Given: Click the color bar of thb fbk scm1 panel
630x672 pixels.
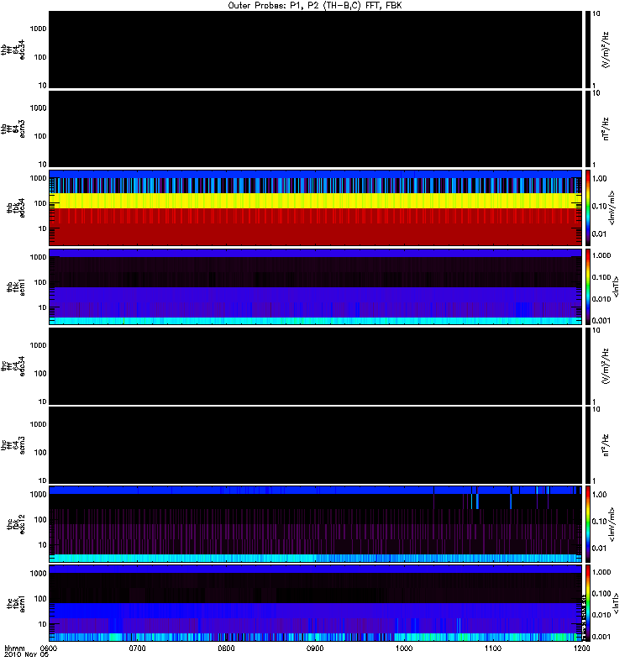Looking at the screenshot, I should [x=588, y=286].
